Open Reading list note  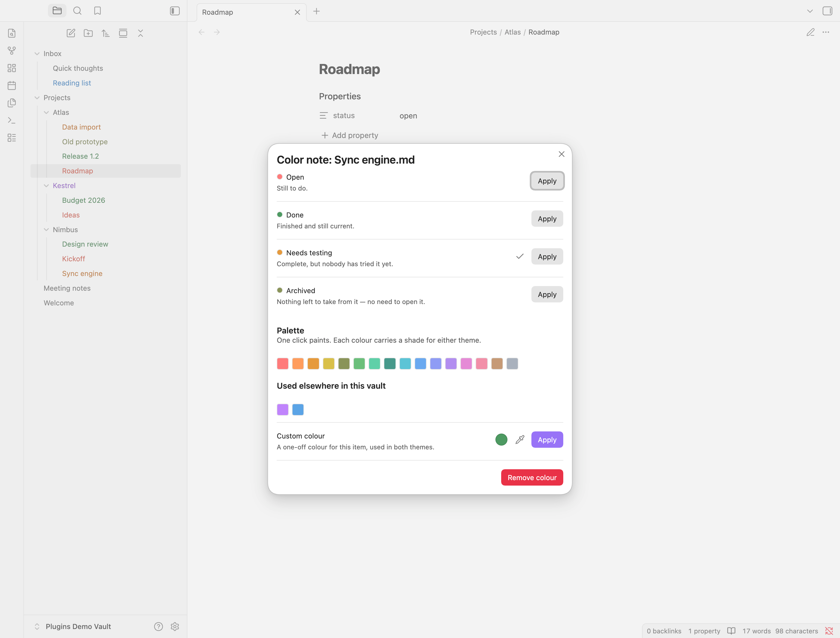click(x=72, y=83)
